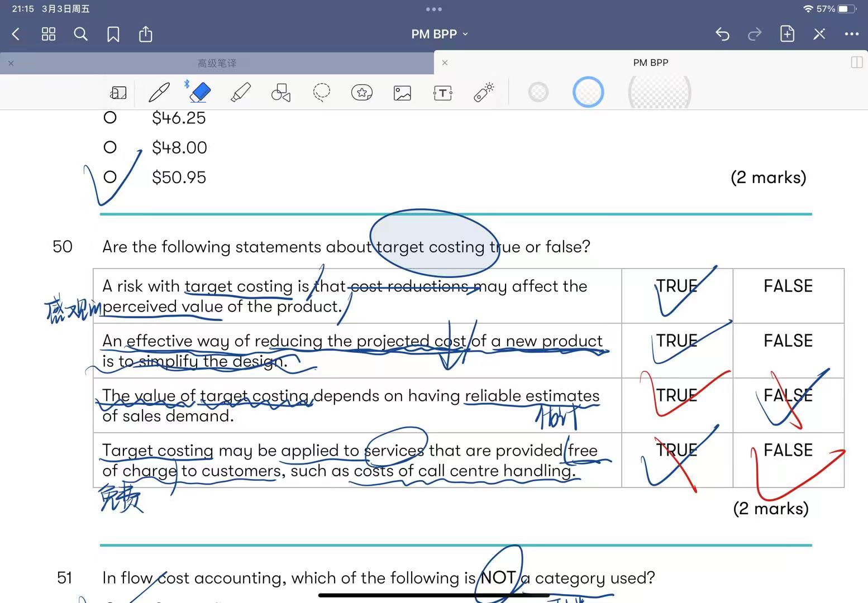Activate the Laser pointer tool

[483, 93]
